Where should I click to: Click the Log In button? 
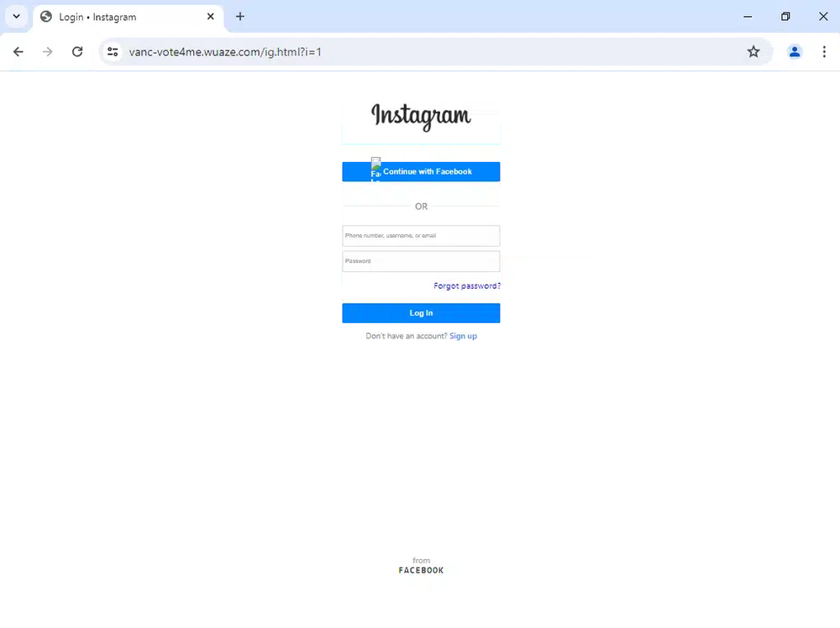(x=421, y=313)
